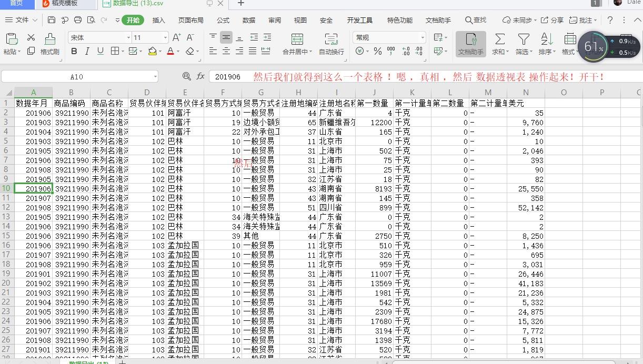The image size is (643, 364).
Task: Apply percent style format
Action: coord(377,51)
